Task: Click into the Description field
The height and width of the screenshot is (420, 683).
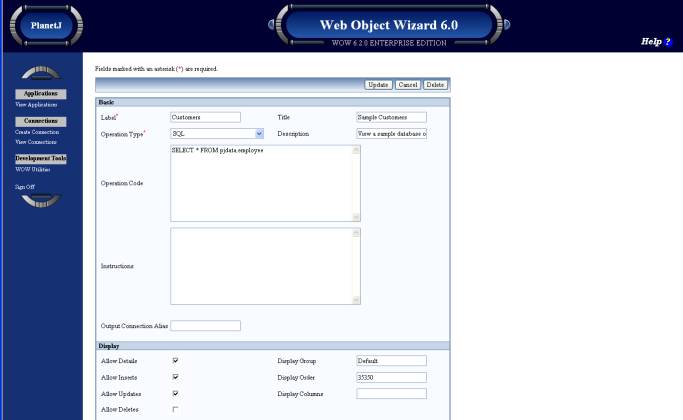Action: click(391, 134)
